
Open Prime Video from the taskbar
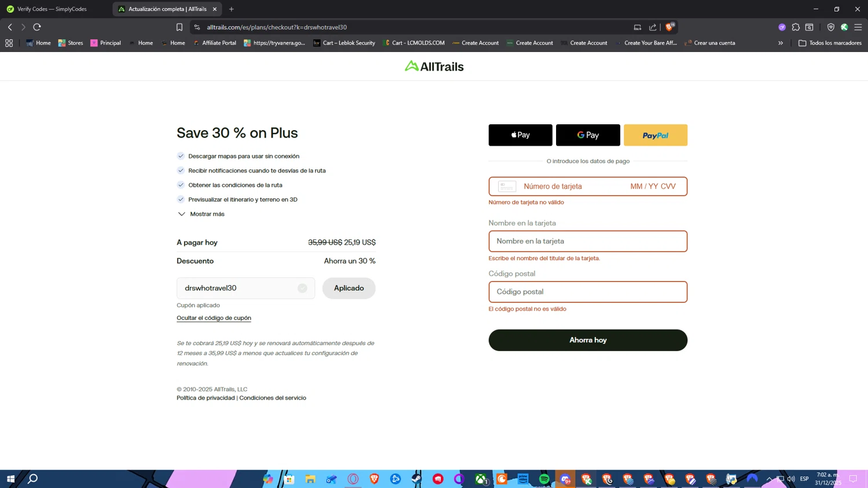click(523, 479)
